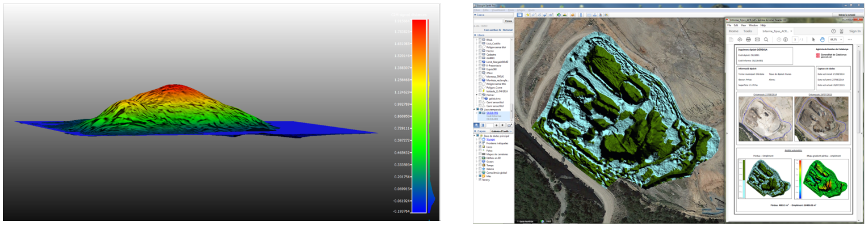Collapse the Llocs places panel
Screen dimensions: 868x226
click(475, 35)
